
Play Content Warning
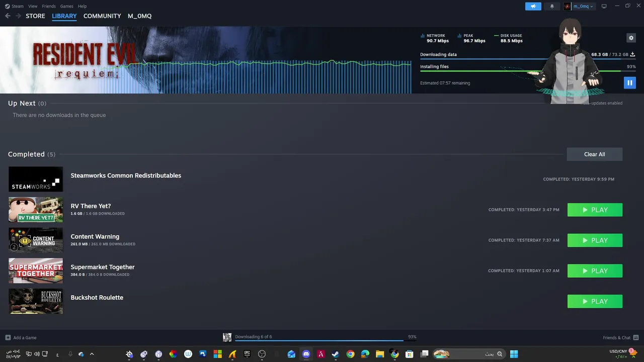[x=595, y=240]
